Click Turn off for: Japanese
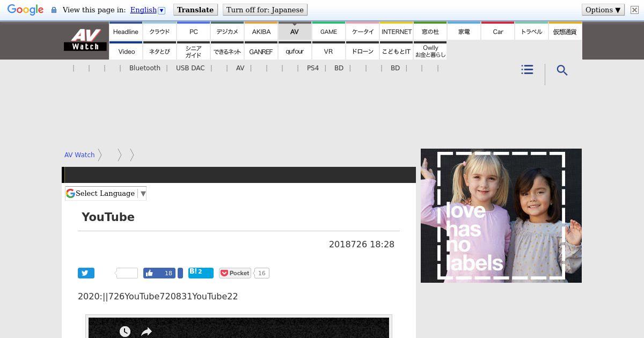Image resolution: width=644 pixels, height=338 pixels. [265, 10]
